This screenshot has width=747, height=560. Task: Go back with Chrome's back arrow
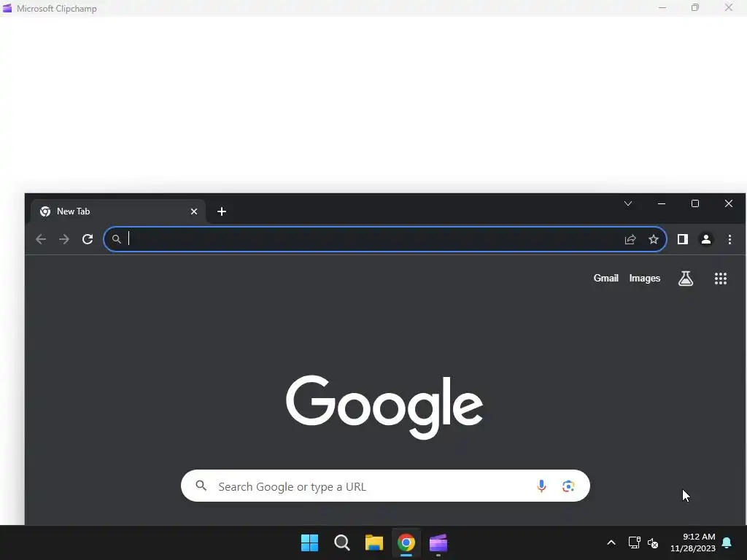click(41, 239)
